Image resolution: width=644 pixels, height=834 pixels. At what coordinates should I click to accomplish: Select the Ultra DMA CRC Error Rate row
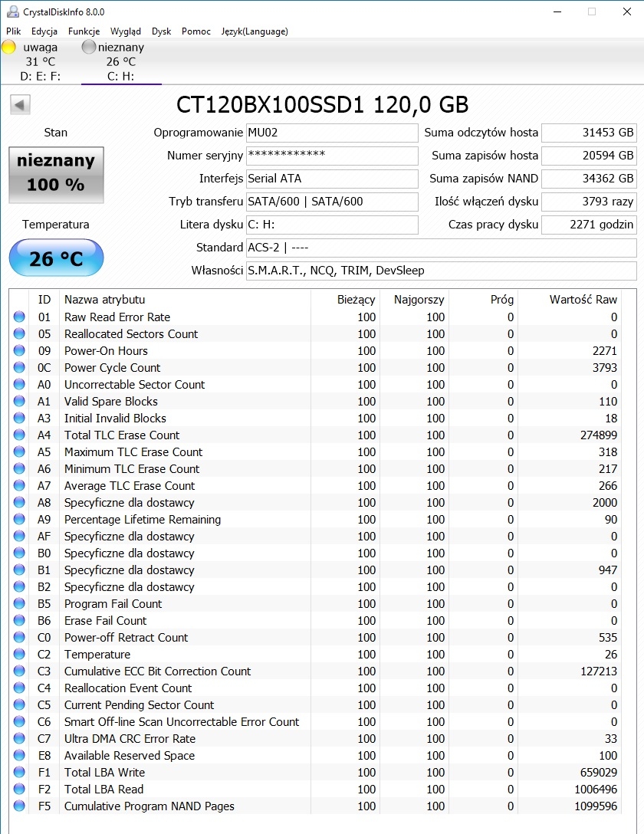coord(316,739)
